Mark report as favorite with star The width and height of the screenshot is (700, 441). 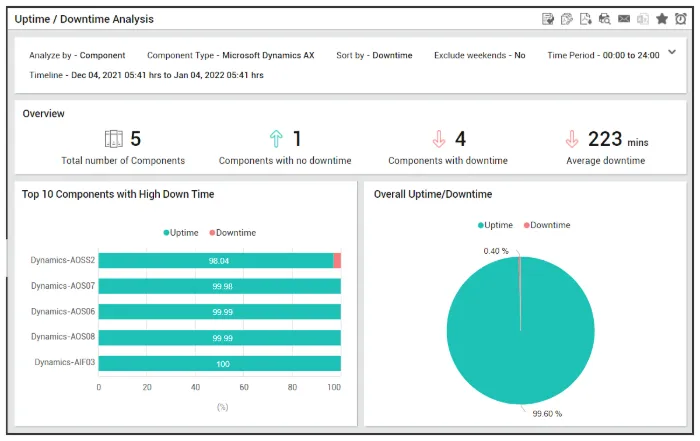click(x=662, y=19)
